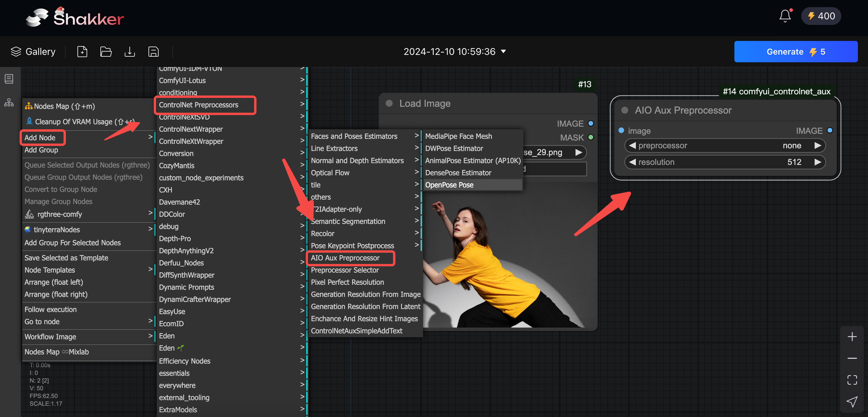Select OpenPose Pose from the menu
The width and height of the screenshot is (868, 417).
pos(449,185)
